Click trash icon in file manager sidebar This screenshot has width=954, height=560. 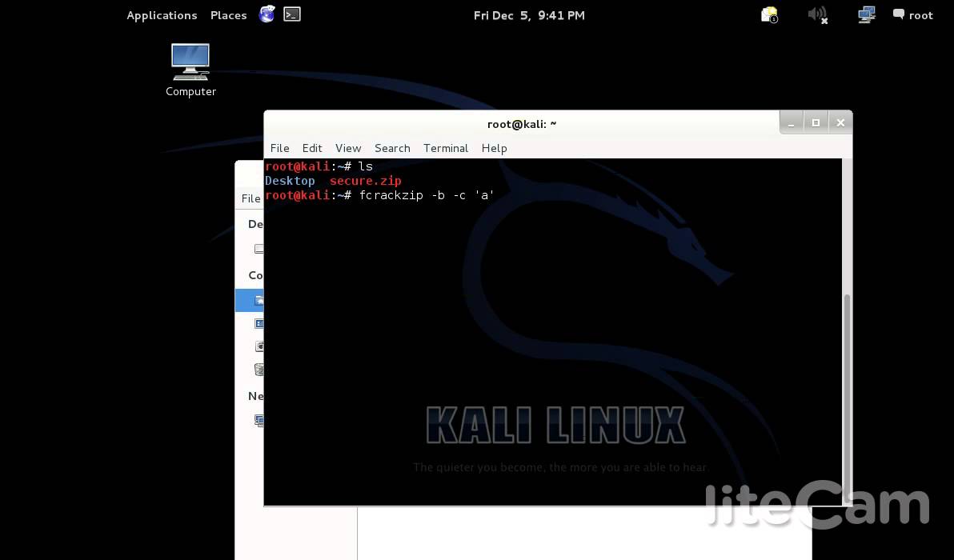click(259, 369)
